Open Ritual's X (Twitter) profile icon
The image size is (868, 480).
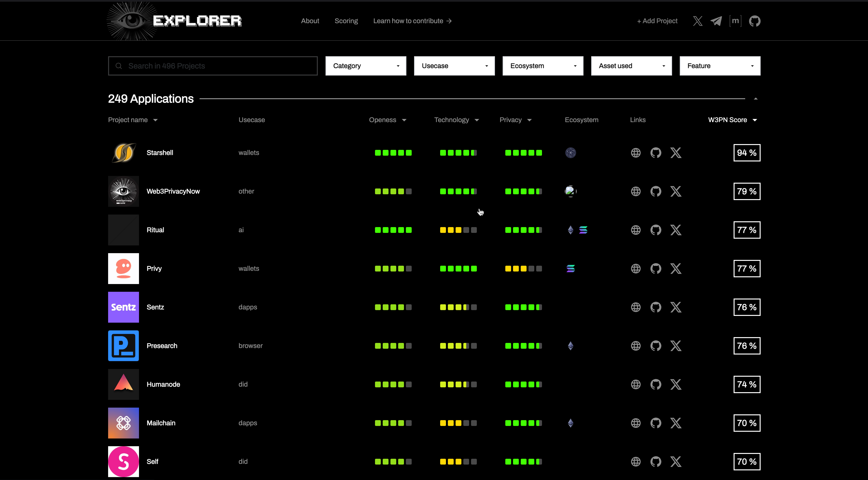click(x=676, y=230)
